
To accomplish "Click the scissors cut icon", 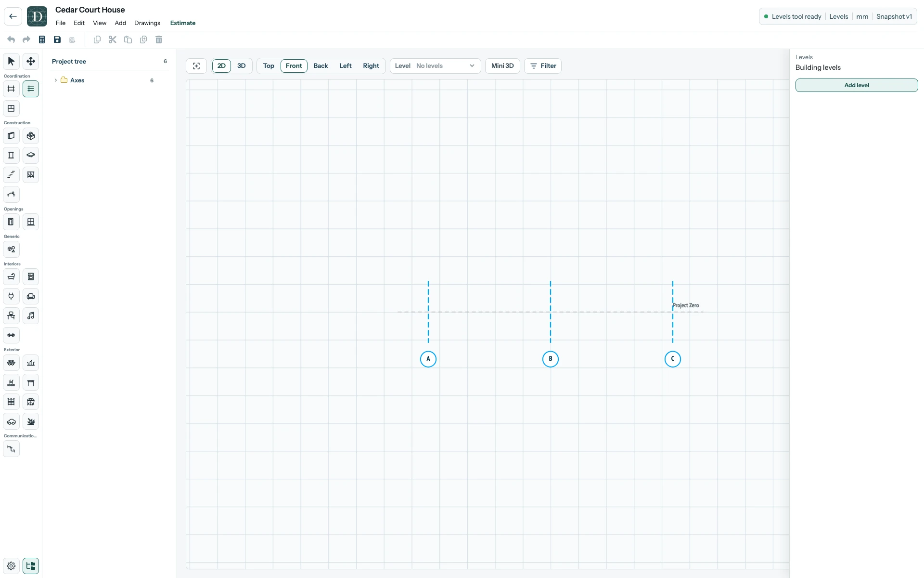I will pyautogui.click(x=113, y=39).
